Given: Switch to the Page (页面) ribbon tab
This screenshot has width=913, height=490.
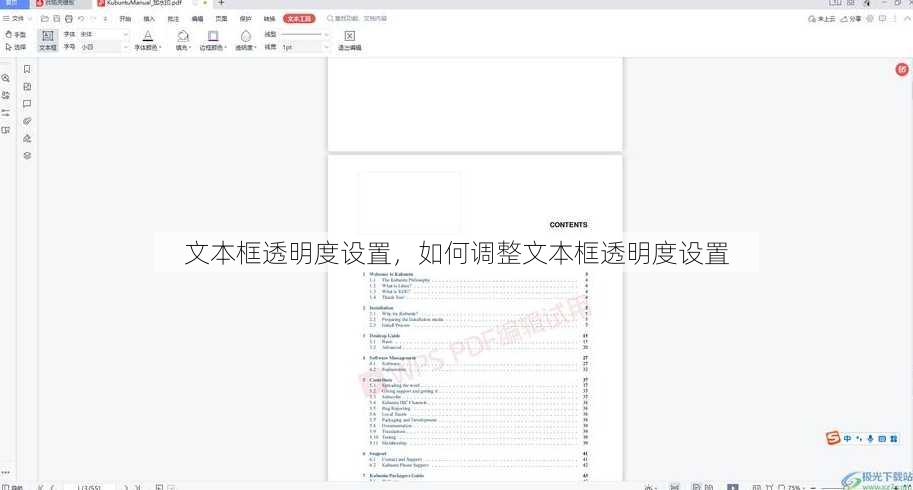Looking at the screenshot, I should point(221,19).
